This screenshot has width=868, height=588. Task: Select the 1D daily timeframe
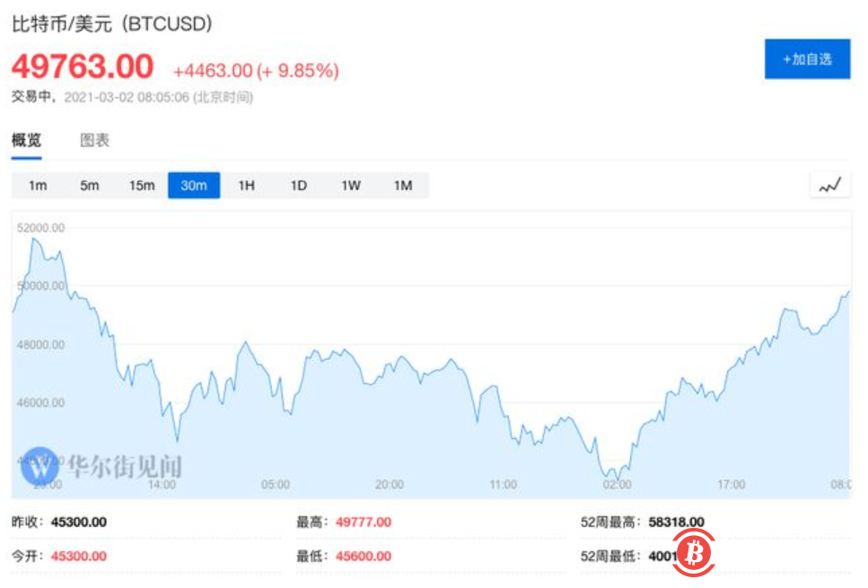[x=298, y=185]
